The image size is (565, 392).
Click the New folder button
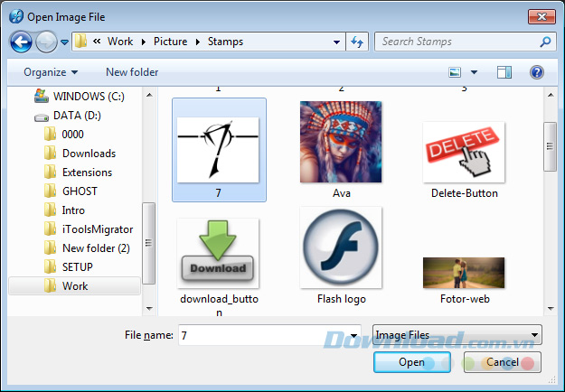pyautogui.click(x=132, y=72)
